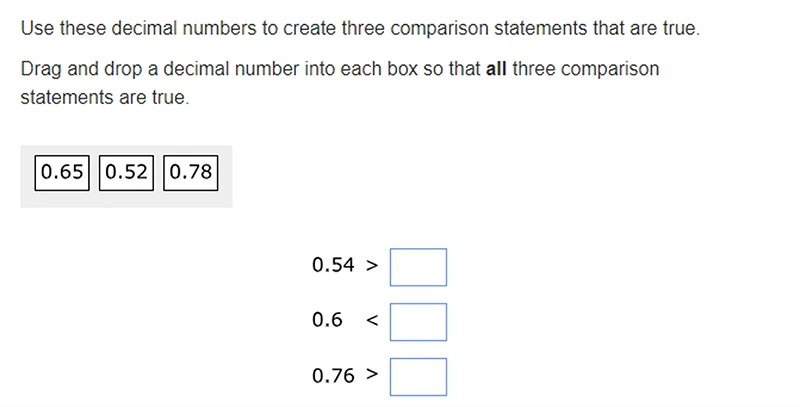
Task: Click the word "Use" starting the instructions
Action: coord(37,28)
